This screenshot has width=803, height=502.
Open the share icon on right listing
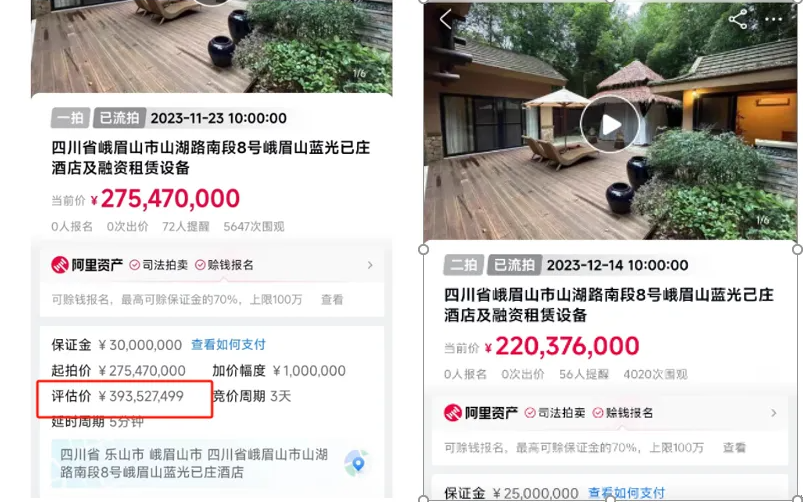click(x=737, y=19)
